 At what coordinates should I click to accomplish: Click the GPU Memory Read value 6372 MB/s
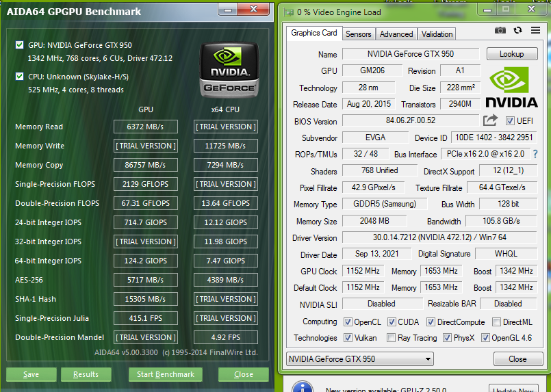click(x=146, y=127)
